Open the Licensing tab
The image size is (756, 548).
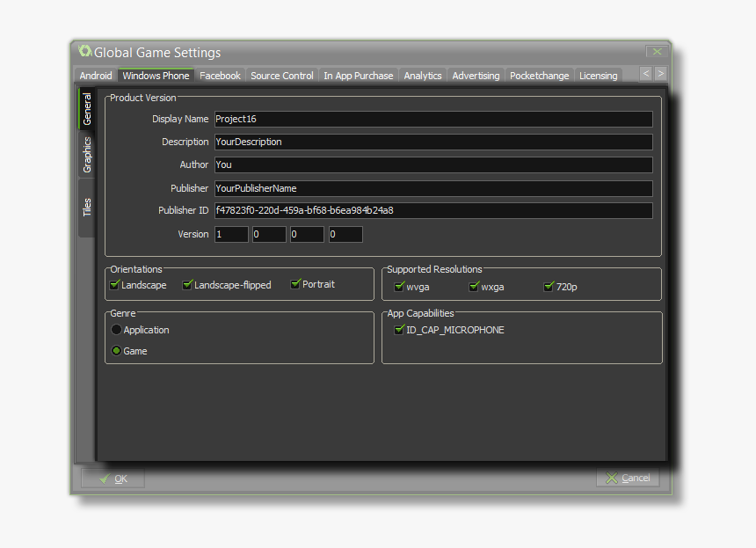click(599, 76)
